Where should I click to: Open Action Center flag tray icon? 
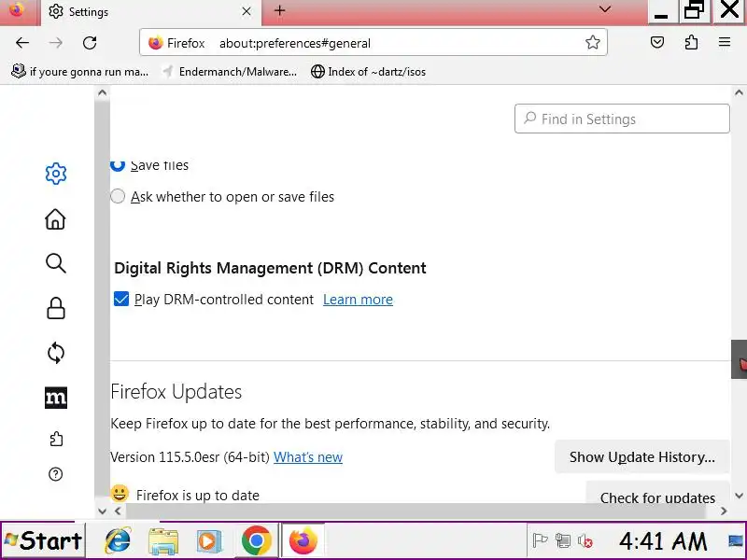(540, 540)
